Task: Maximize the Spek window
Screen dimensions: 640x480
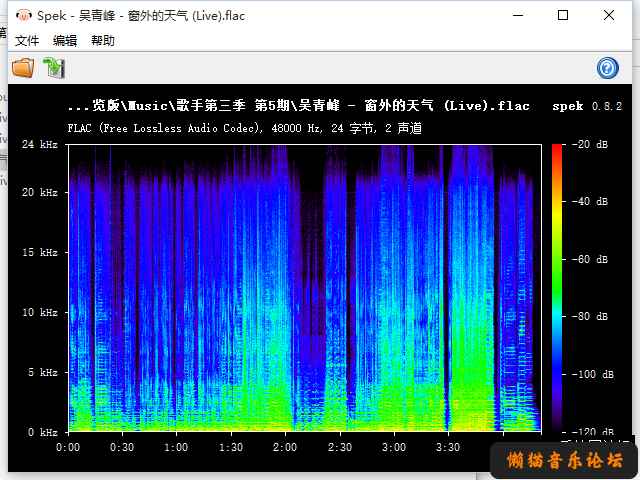Action: pos(563,16)
